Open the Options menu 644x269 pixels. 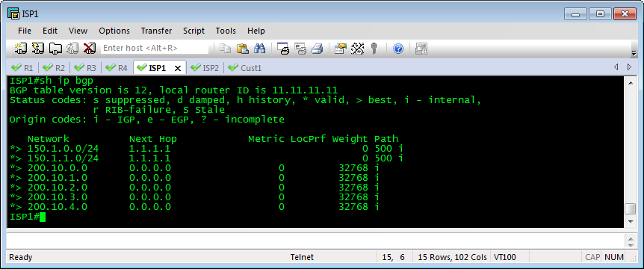coord(114,31)
